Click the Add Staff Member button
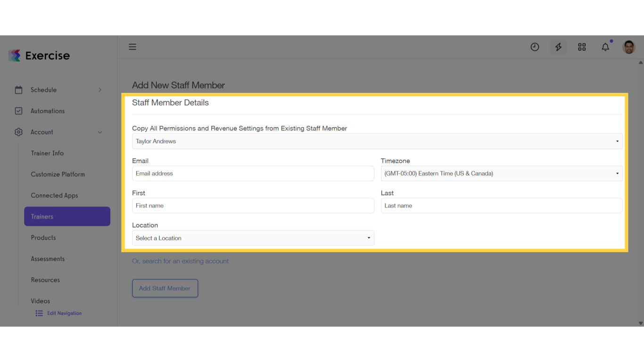 (x=165, y=288)
